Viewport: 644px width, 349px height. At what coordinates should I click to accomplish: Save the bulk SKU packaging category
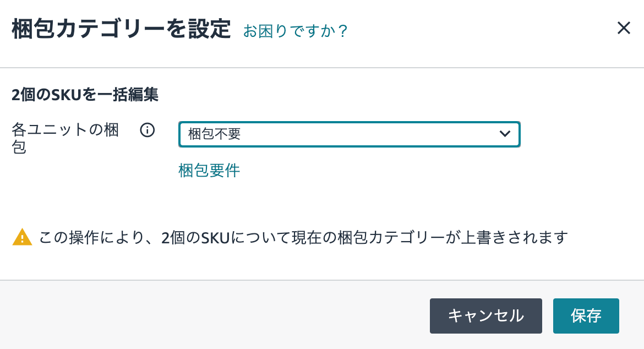click(x=586, y=316)
